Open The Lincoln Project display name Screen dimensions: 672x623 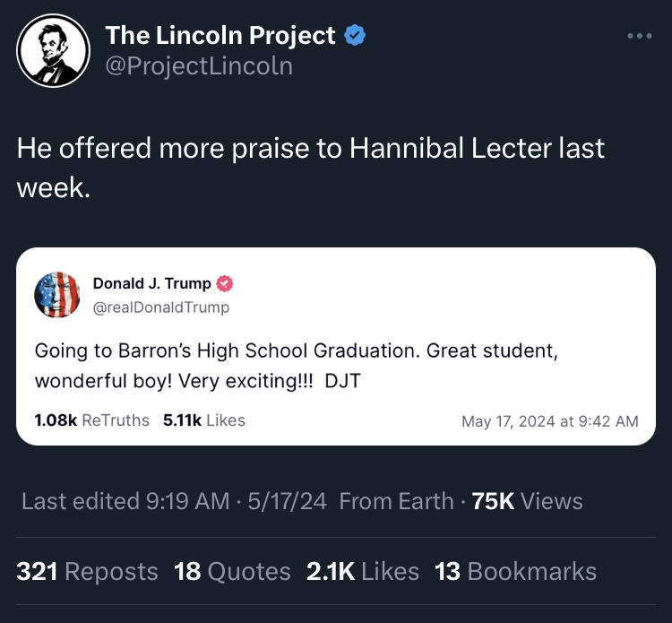[x=220, y=36]
